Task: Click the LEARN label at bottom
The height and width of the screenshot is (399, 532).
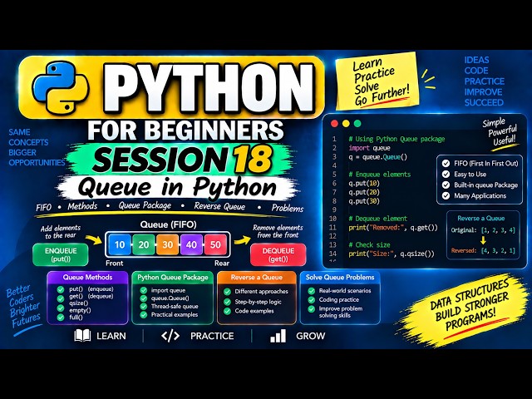Action: click(x=111, y=336)
